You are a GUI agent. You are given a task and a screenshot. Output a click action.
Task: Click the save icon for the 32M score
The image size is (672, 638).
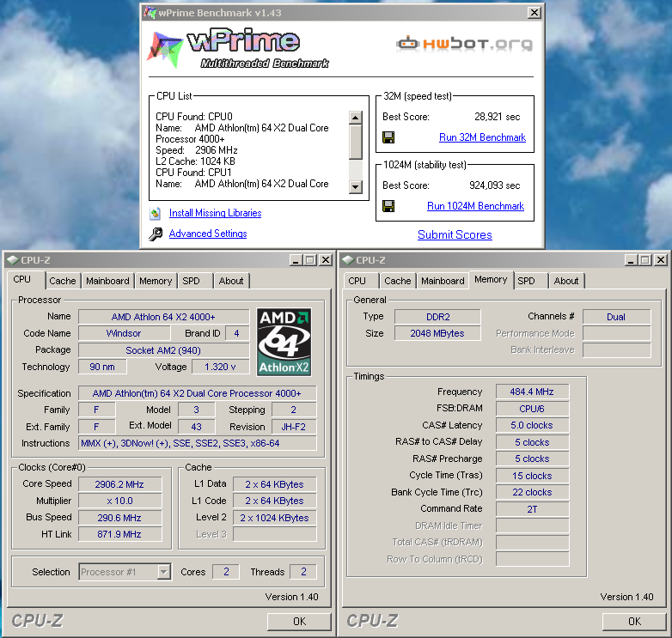point(388,137)
